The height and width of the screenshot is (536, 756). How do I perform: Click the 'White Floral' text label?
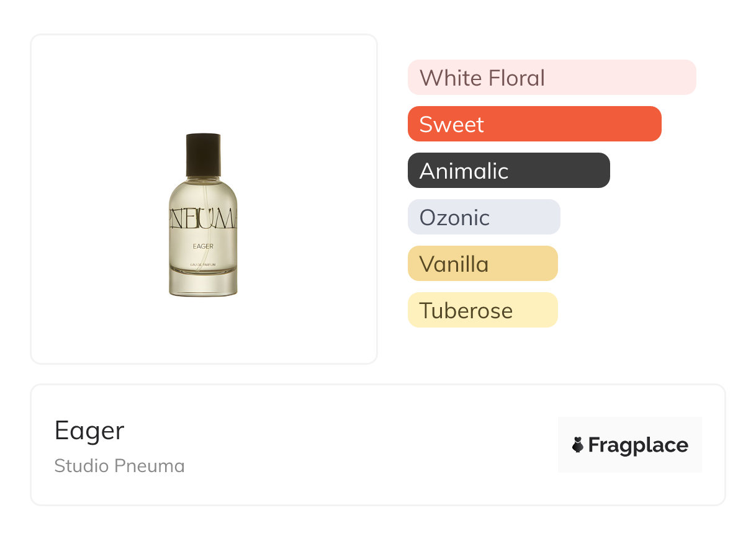(482, 78)
